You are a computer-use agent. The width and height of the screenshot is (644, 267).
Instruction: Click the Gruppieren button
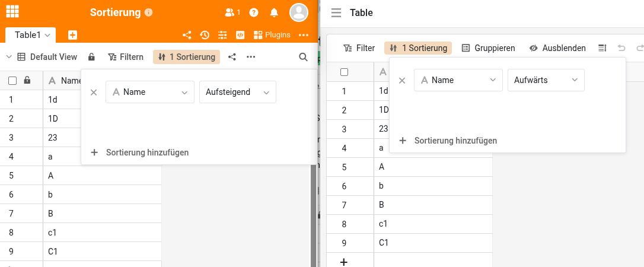489,48
